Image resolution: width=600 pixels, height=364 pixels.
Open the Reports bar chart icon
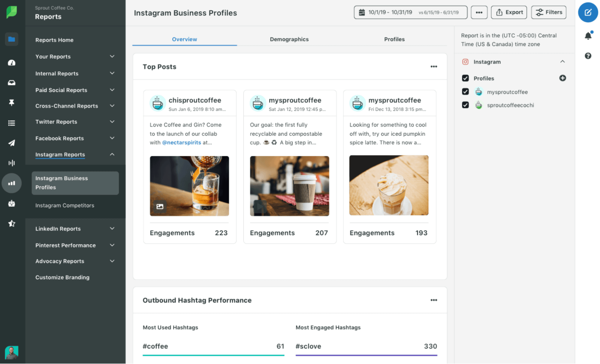pyautogui.click(x=12, y=183)
